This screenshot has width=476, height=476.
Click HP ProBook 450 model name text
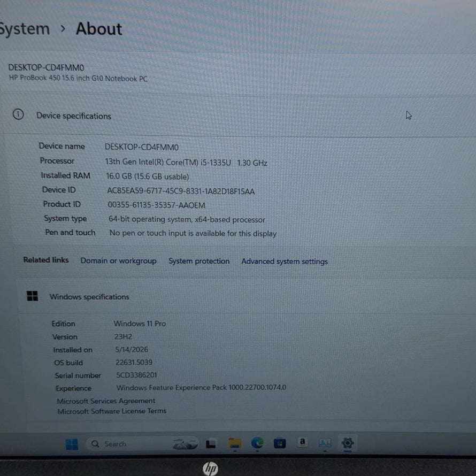tap(78, 78)
